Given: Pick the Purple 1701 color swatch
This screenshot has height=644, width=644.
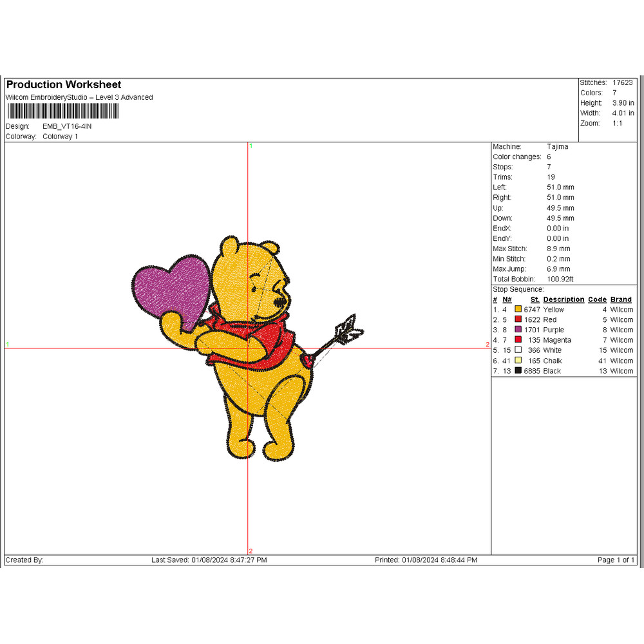Looking at the screenshot, I should coord(518,330).
